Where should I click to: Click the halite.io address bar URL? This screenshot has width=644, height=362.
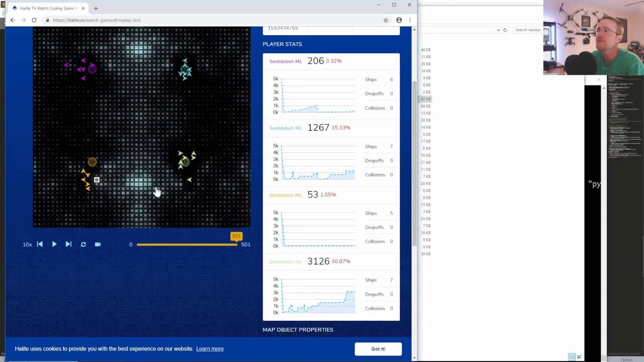(x=96, y=20)
